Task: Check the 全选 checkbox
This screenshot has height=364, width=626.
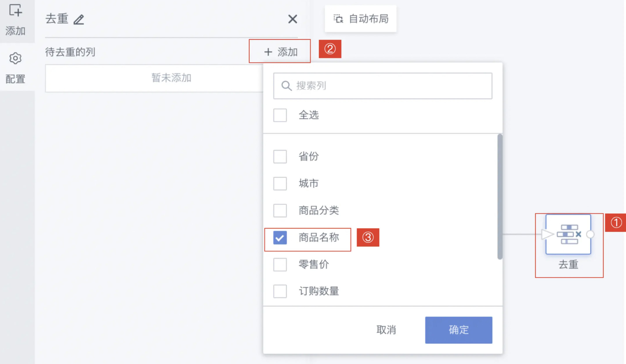Action: [280, 115]
